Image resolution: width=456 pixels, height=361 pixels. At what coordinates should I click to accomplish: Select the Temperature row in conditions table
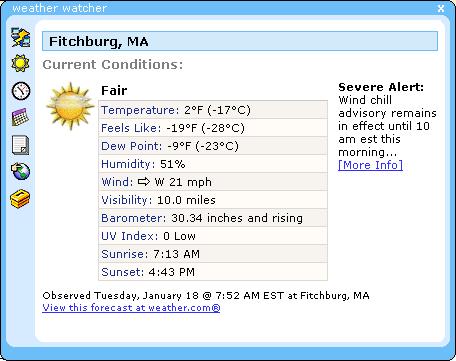[213, 110]
